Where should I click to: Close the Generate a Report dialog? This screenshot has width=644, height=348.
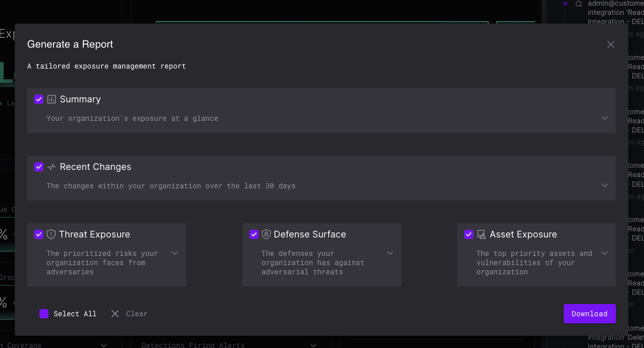pos(610,45)
